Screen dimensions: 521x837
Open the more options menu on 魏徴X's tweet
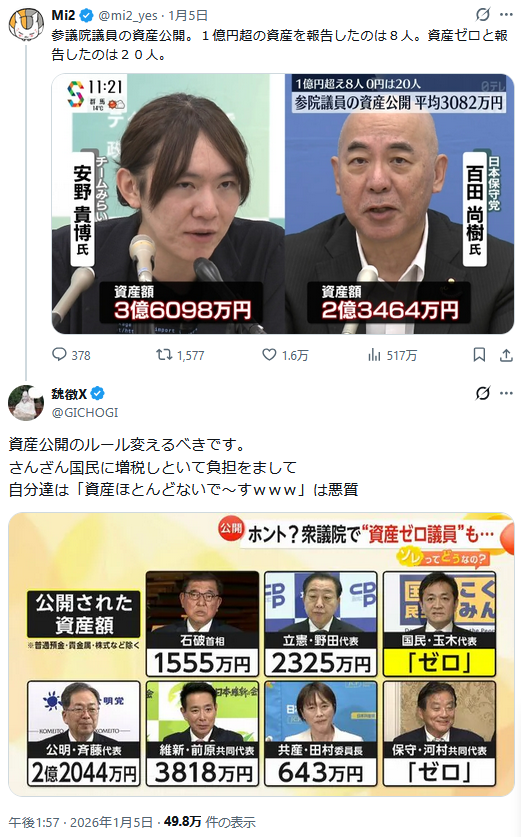point(506,394)
